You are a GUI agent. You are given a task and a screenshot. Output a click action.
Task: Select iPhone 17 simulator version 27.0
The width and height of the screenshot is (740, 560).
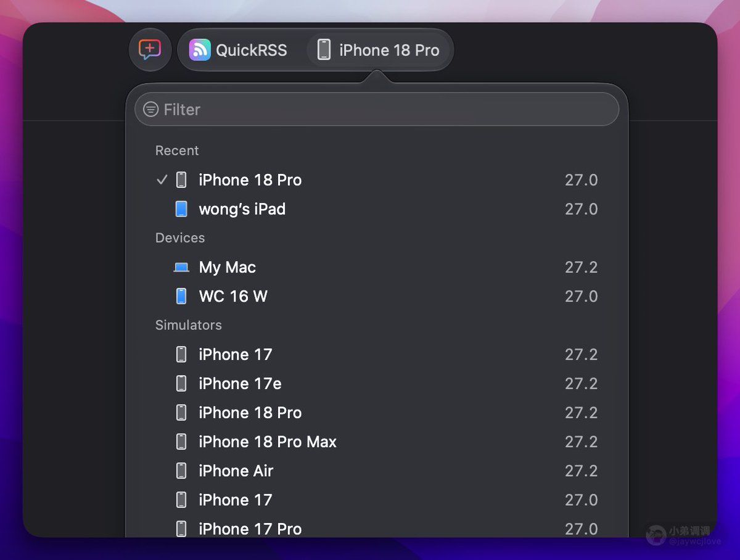point(377,500)
